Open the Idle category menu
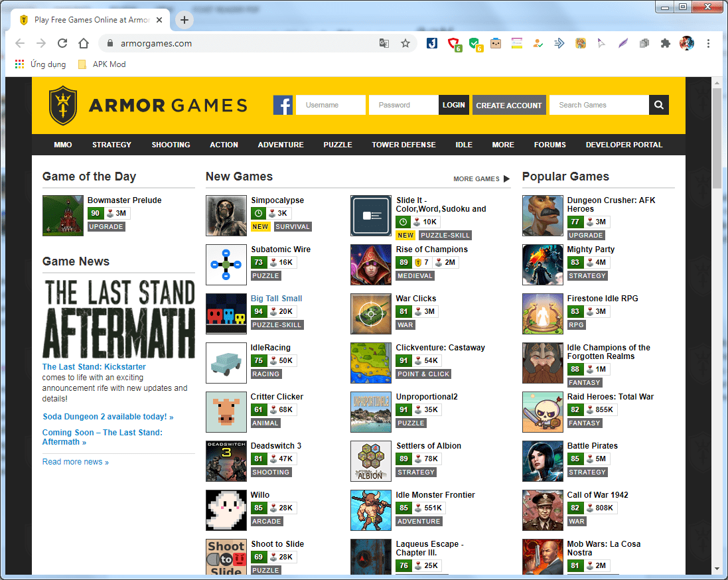This screenshot has width=728, height=580. 464,145
